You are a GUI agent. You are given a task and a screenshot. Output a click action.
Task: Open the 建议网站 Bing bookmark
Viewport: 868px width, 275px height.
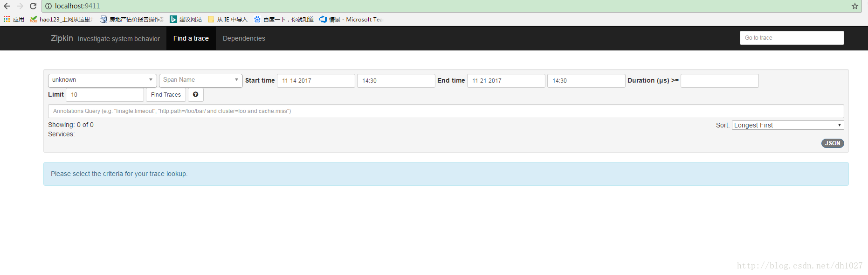(x=186, y=19)
